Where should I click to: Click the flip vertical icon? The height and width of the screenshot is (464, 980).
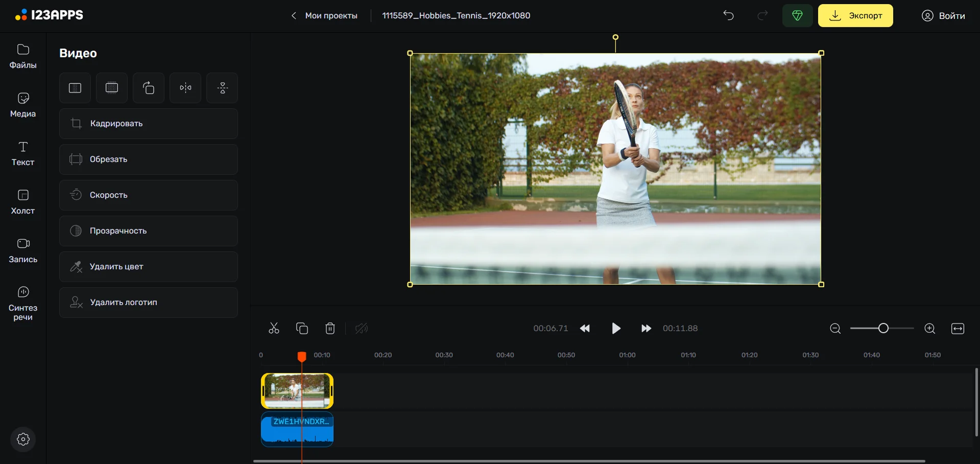coord(222,88)
